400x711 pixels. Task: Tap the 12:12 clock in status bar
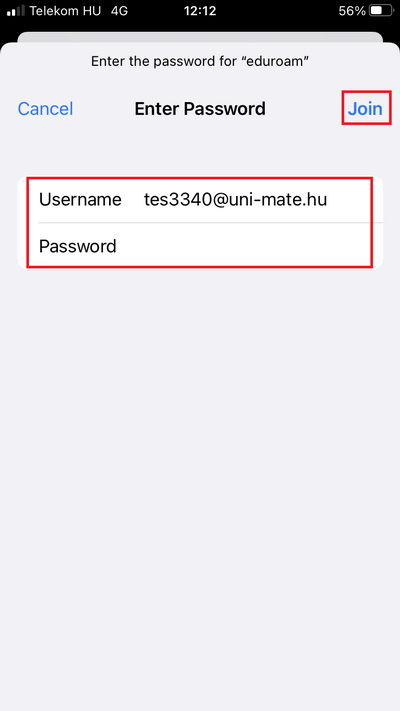pyautogui.click(x=200, y=10)
